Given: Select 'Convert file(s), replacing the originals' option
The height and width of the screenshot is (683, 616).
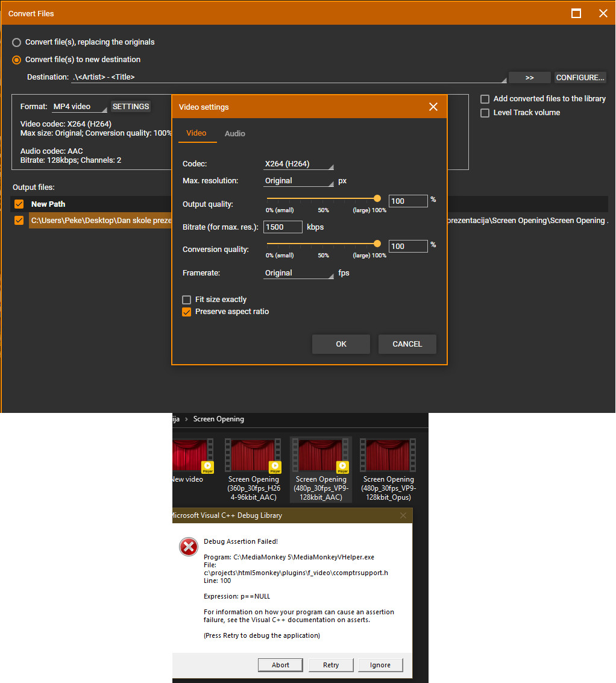Looking at the screenshot, I should click(x=17, y=42).
